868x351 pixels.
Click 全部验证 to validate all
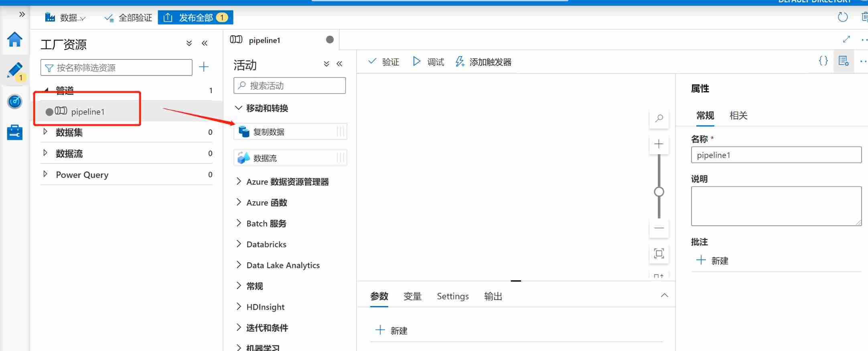(x=128, y=18)
